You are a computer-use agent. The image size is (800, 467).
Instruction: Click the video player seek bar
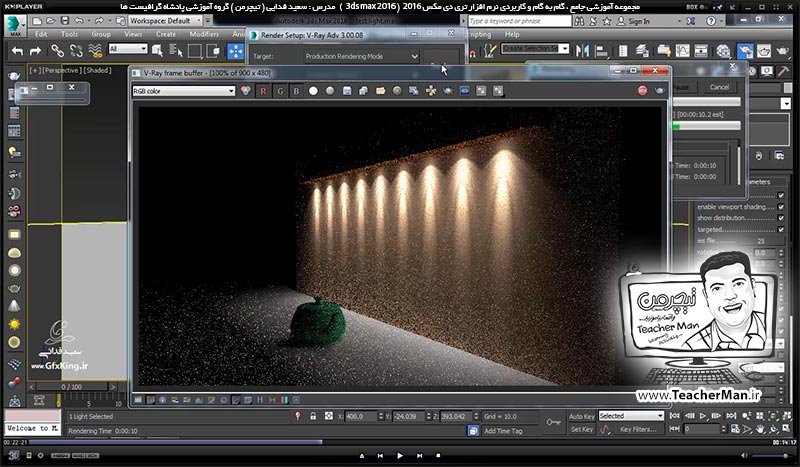(400, 442)
